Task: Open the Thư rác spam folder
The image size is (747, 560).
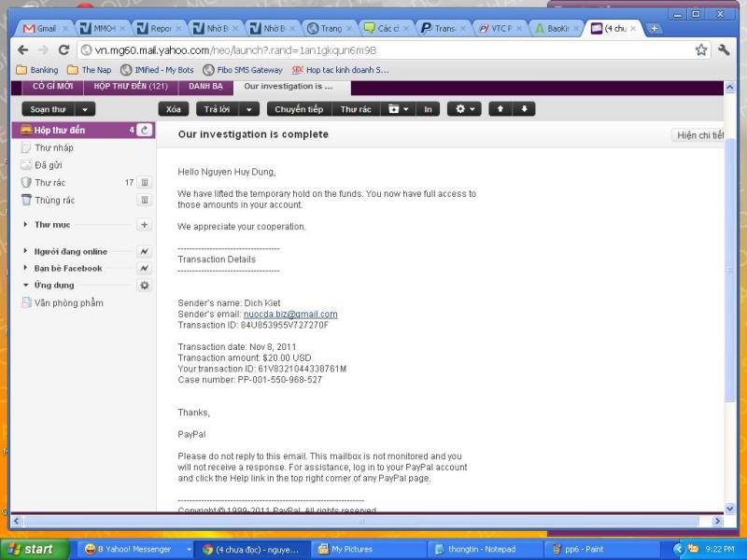Action: 49,182
